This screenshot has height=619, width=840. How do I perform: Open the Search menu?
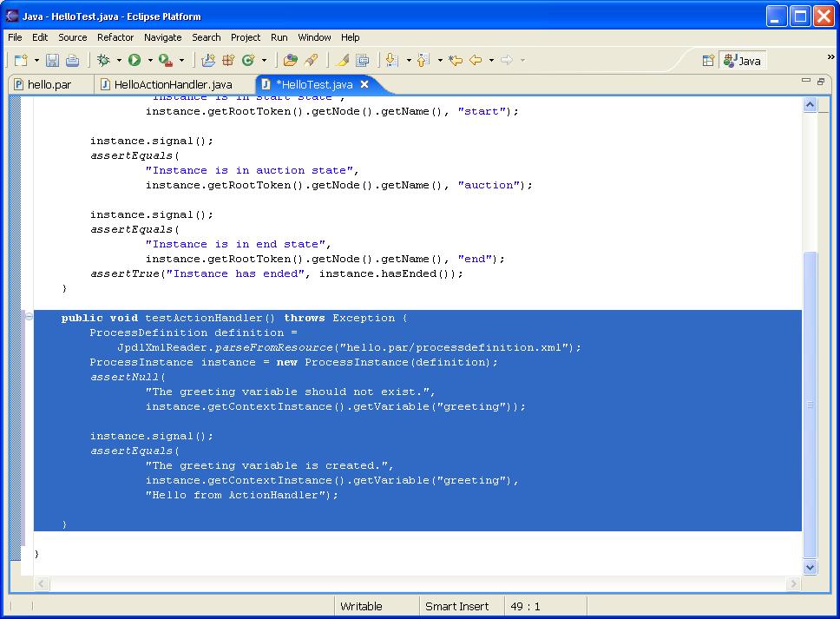(207, 37)
